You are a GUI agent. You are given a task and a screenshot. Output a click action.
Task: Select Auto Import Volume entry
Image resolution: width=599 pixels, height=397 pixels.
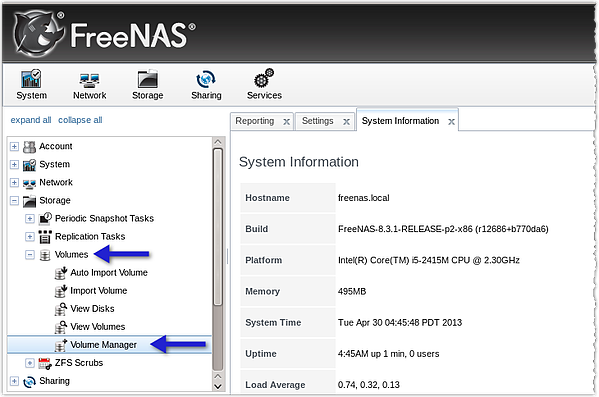(109, 272)
